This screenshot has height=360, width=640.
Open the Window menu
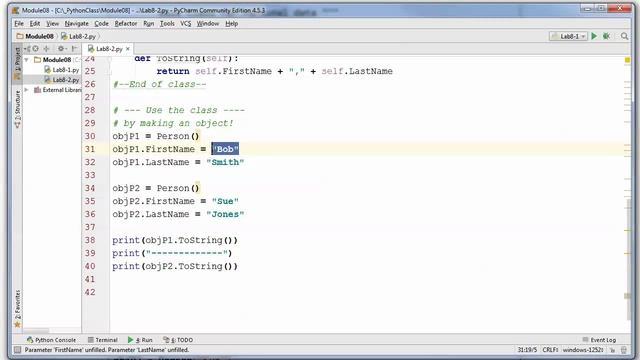[208, 24]
